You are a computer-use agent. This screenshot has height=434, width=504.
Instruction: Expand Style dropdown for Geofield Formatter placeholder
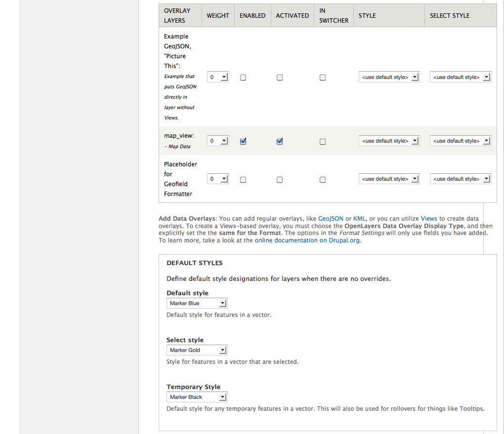(x=389, y=179)
